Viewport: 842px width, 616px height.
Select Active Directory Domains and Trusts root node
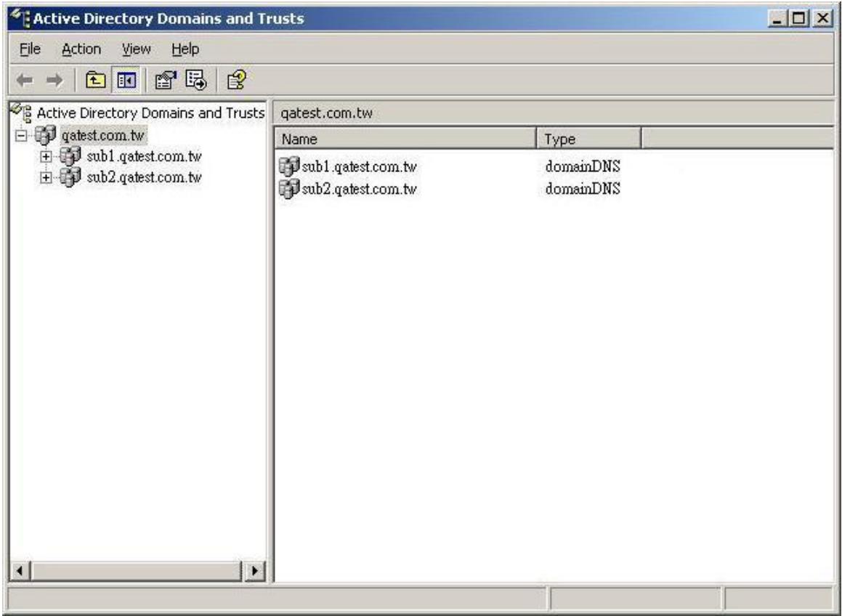pyautogui.click(x=150, y=113)
